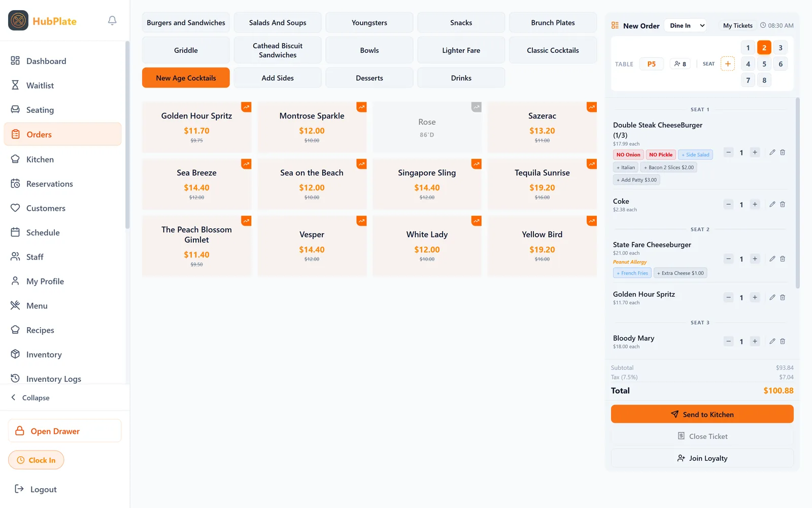This screenshot has width=812, height=508.
Task: Open My Tickets
Action: (x=737, y=25)
